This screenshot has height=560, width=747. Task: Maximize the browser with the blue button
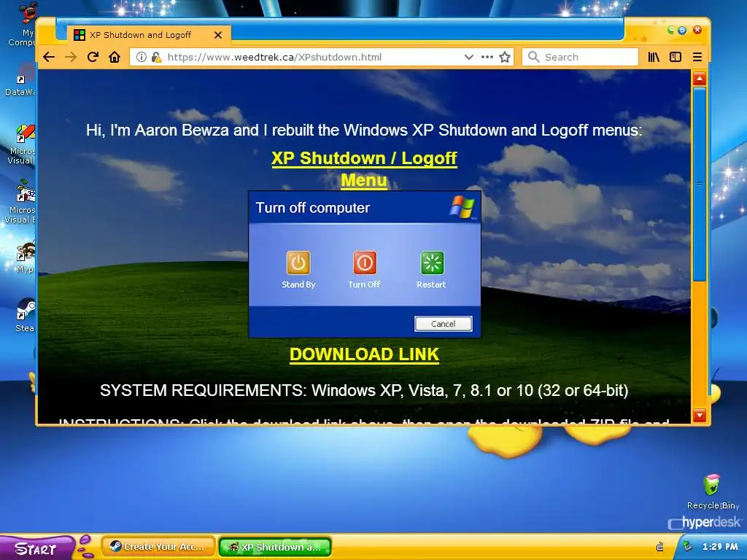click(682, 30)
